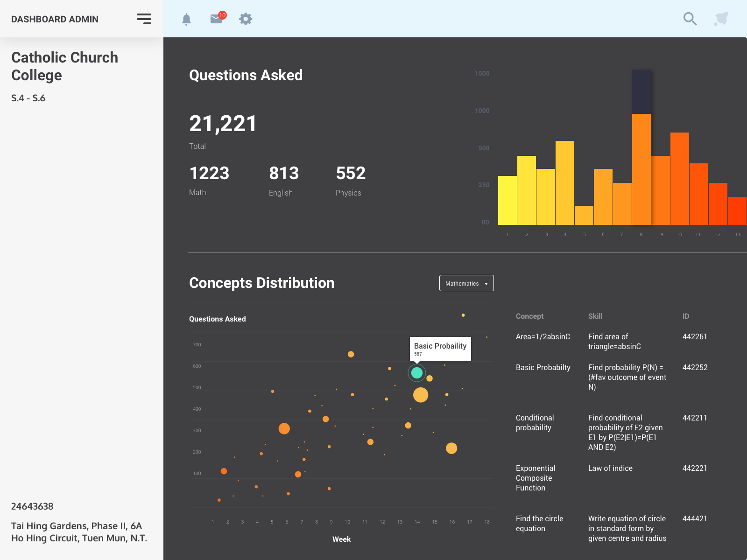Click the notifications bell icon

click(186, 19)
